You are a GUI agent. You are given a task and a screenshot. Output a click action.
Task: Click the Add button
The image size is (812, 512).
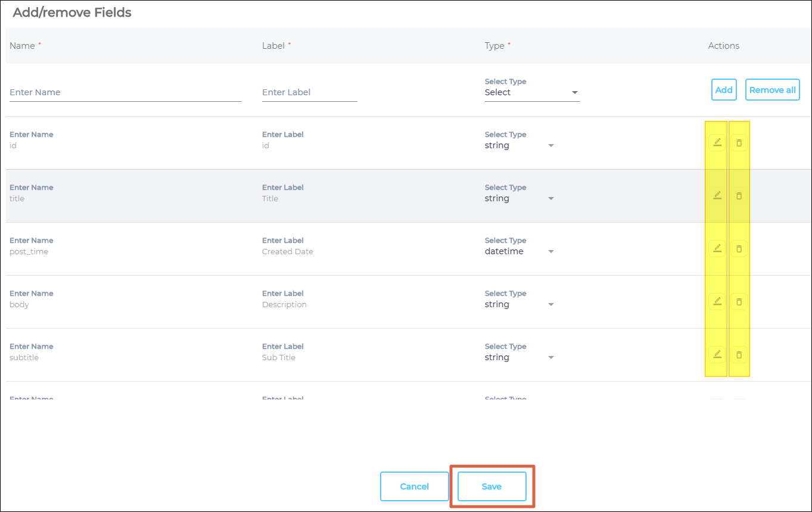coord(724,90)
